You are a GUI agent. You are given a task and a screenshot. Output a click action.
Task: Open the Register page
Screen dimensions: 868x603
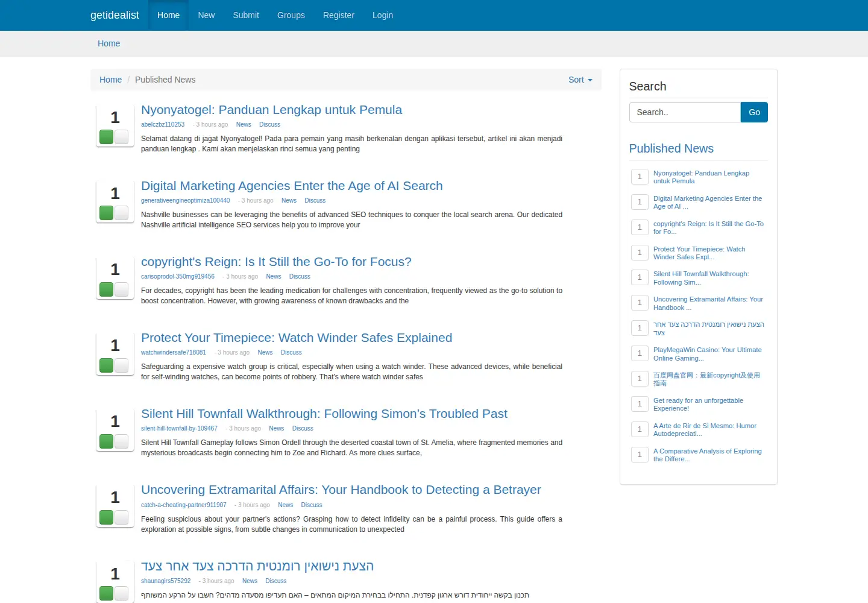[339, 15]
